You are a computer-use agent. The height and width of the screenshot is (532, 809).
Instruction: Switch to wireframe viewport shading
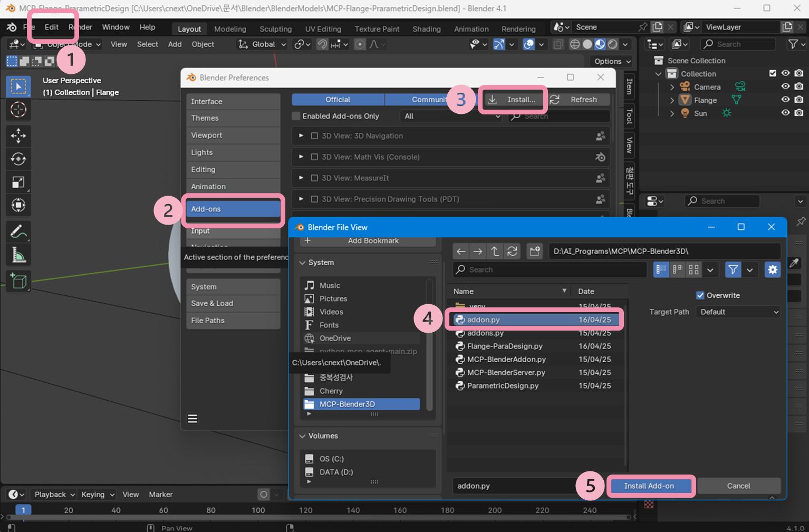[575, 44]
